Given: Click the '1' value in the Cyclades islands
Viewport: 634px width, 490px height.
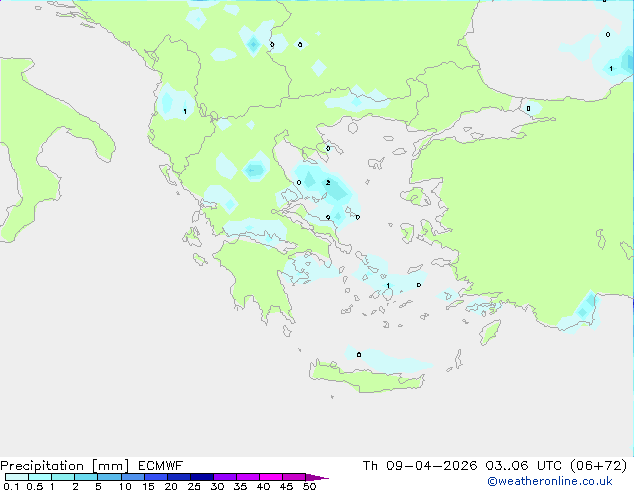Looking at the screenshot, I should pos(388,286).
